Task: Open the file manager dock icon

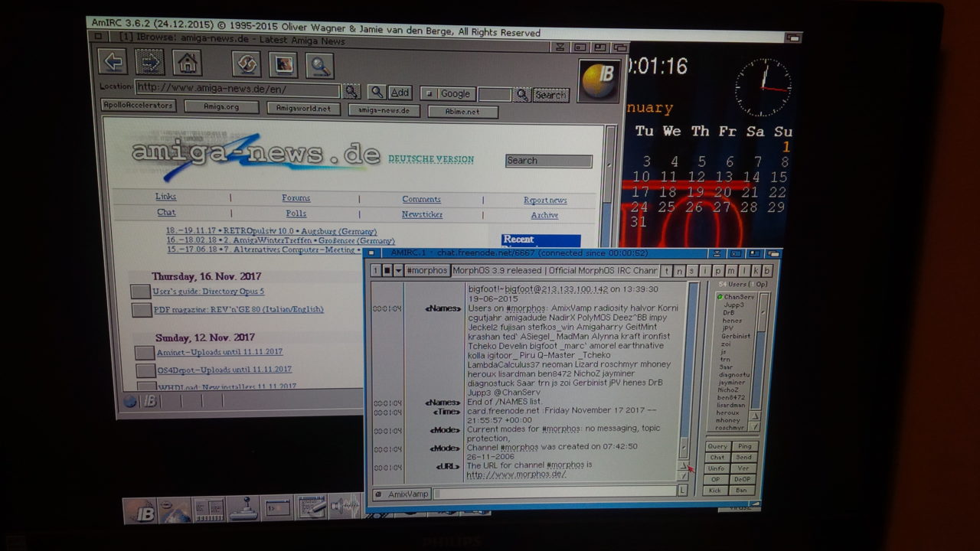Action: point(209,509)
